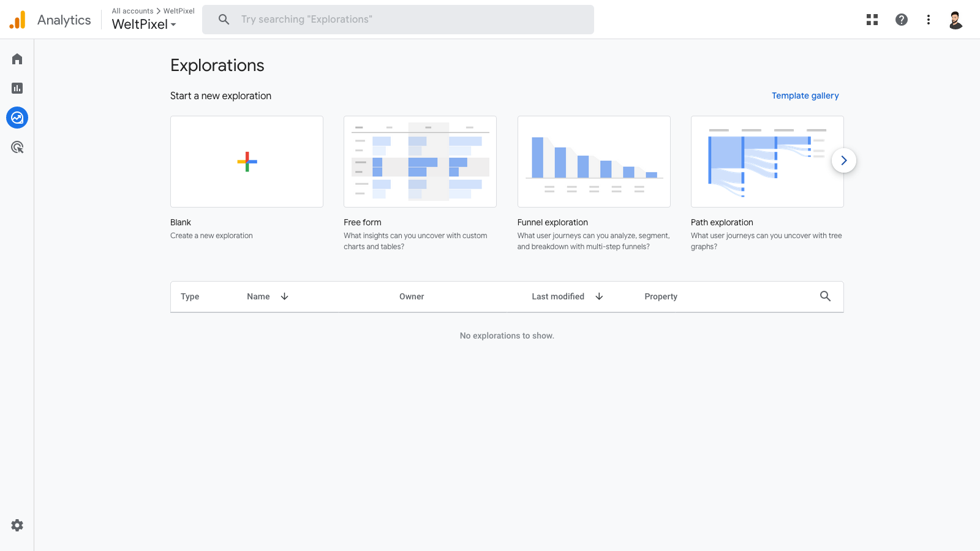This screenshot has width=980, height=551.
Task: Open the user account avatar
Action: pyautogui.click(x=956, y=20)
